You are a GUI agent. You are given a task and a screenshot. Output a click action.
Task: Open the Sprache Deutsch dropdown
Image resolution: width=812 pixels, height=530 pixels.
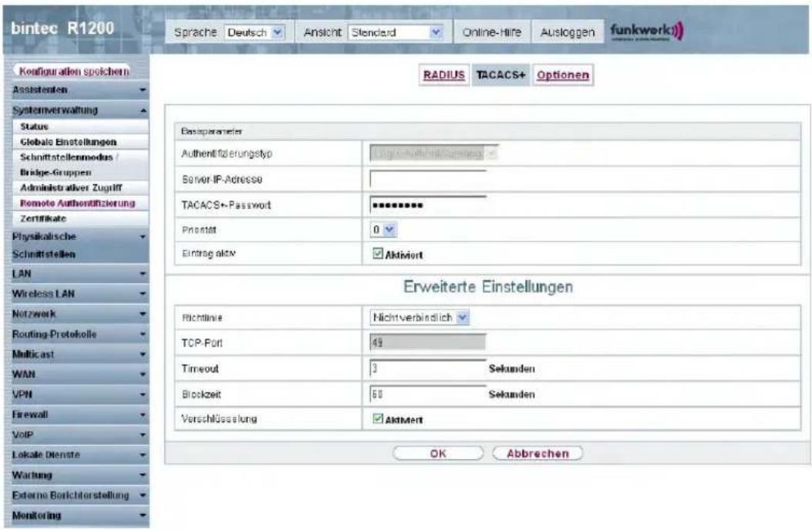[x=254, y=32]
